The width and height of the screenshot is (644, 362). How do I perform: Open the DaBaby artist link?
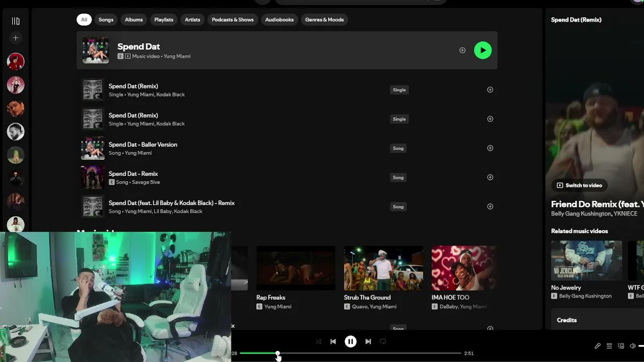pos(450,307)
